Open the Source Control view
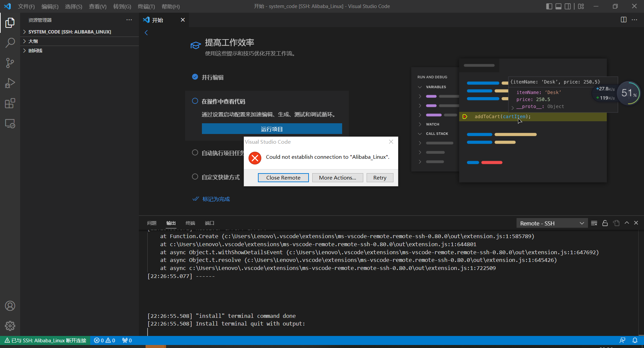 click(x=10, y=63)
